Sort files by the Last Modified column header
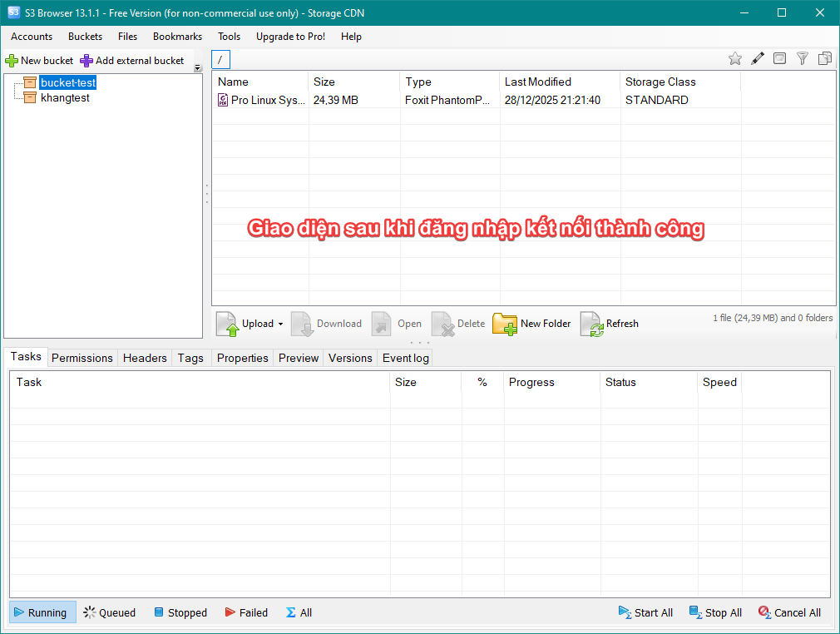Viewport: 840px width, 634px height. pos(537,82)
